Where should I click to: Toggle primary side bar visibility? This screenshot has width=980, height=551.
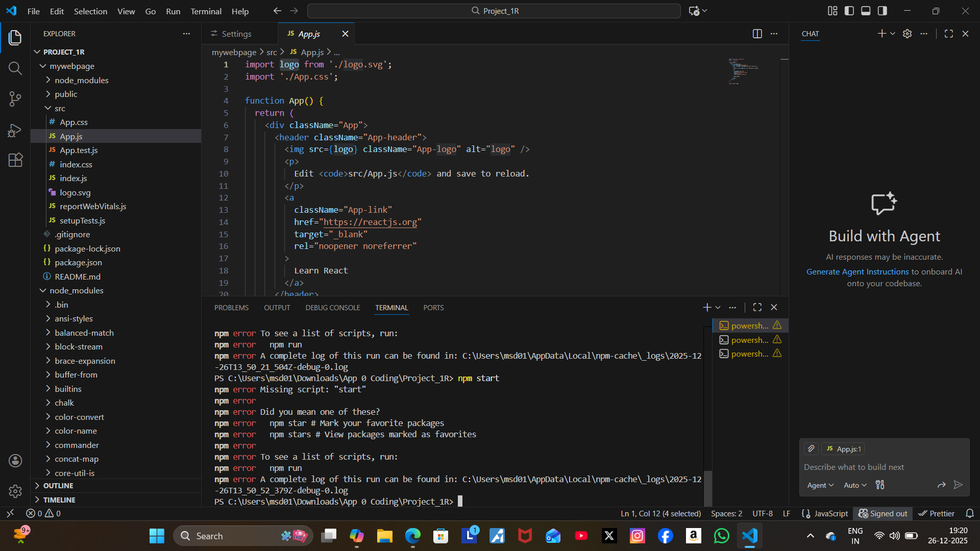tap(849, 11)
